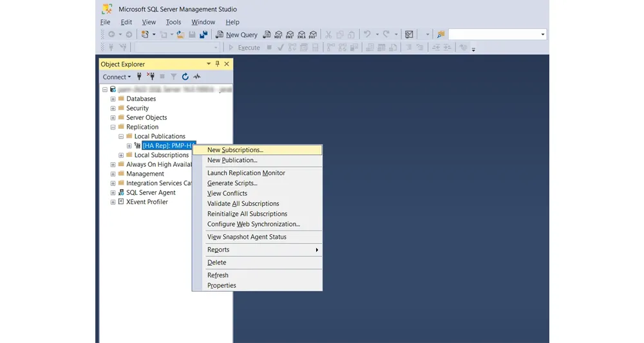Open the View menu
Image resolution: width=644 pixels, height=343 pixels.
[x=149, y=22]
